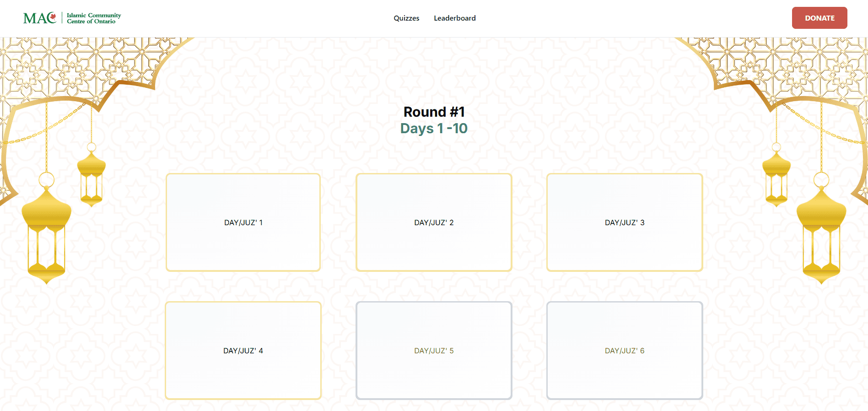The image size is (868, 411).
Task: Open the DAY/JUZ' 4 quiz card
Action: 243,351
